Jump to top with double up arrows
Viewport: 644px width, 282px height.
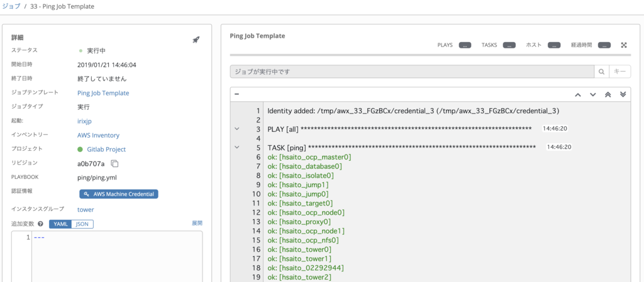point(608,94)
